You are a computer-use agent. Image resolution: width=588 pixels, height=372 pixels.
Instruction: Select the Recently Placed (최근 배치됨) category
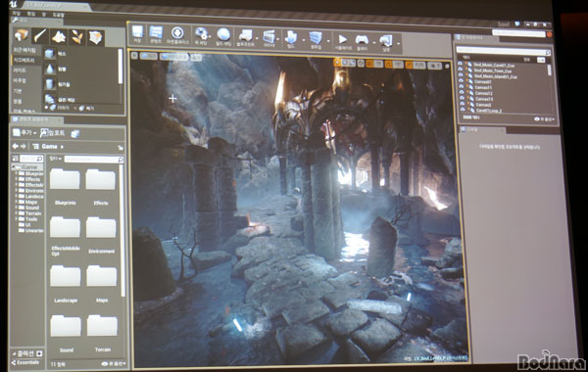(25, 50)
